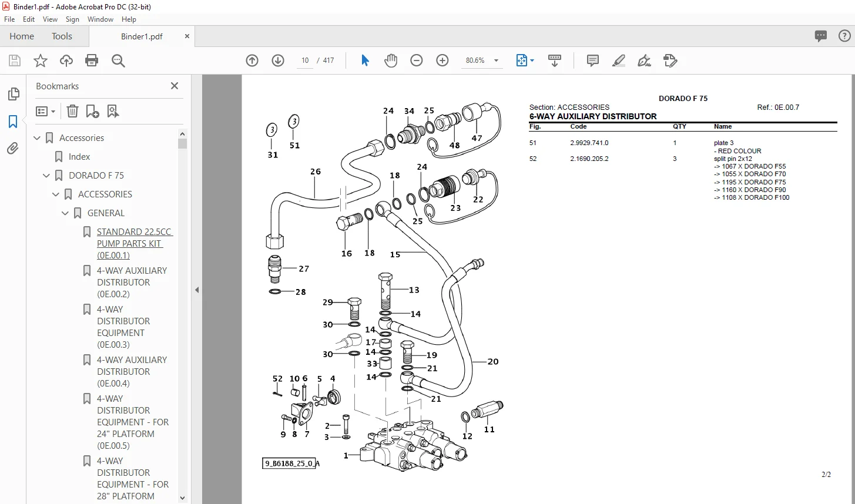Open the File menu
This screenshot has height=504, width=855.
(9, 19)
